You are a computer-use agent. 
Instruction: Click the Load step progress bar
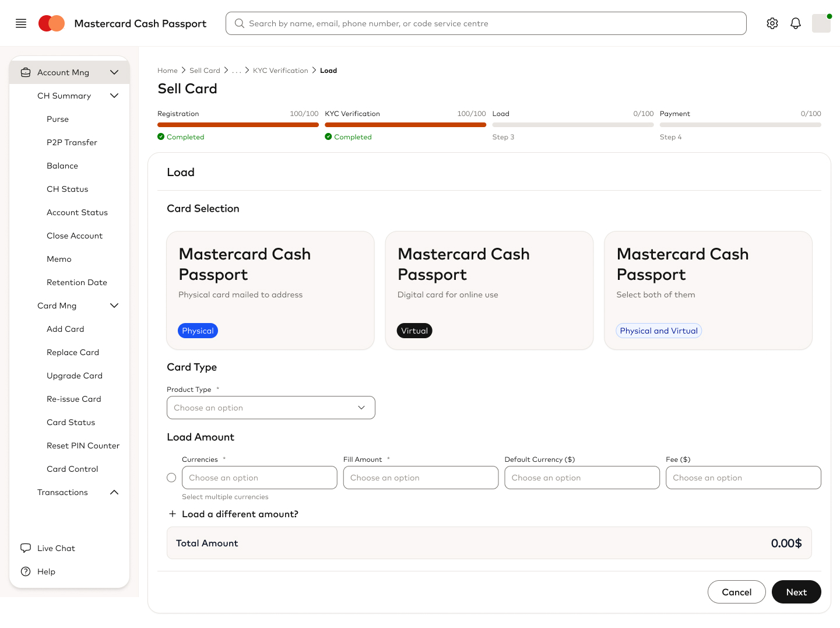(x=573, y=125)
